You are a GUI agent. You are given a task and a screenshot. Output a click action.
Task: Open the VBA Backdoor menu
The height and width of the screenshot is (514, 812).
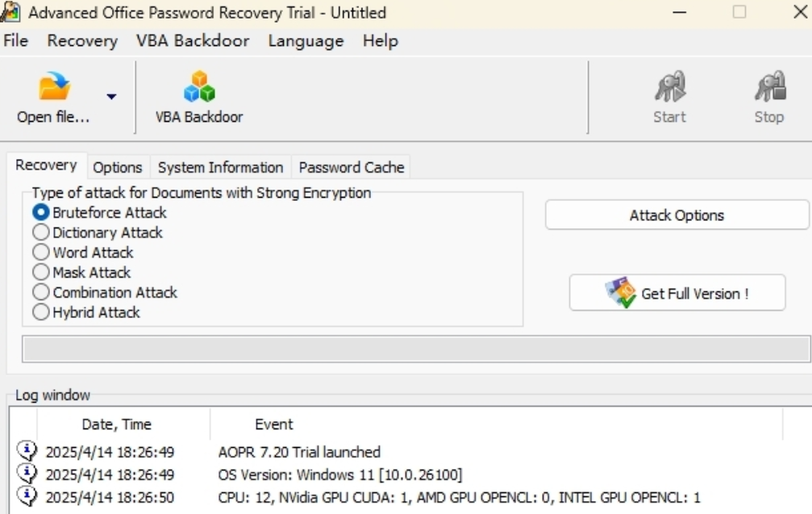tap(193, 40)
